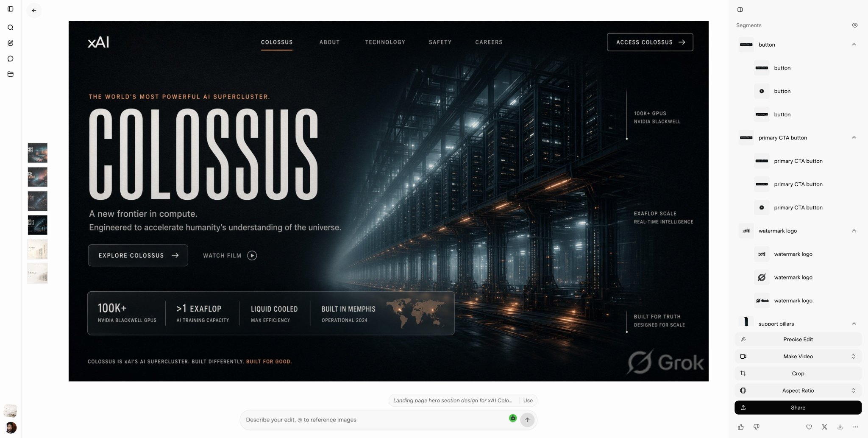Click Precise Edit button
The image size is (868, 438).
(798, 339)
